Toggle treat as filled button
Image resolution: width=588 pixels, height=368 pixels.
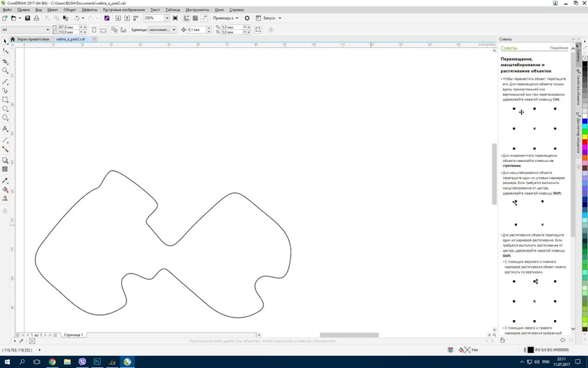[258, 29]
